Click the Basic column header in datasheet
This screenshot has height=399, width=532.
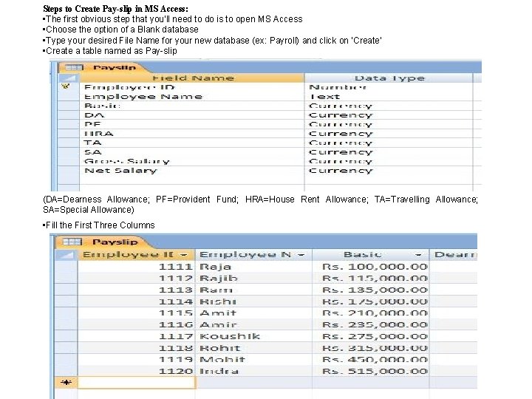(x=370, y=254)
